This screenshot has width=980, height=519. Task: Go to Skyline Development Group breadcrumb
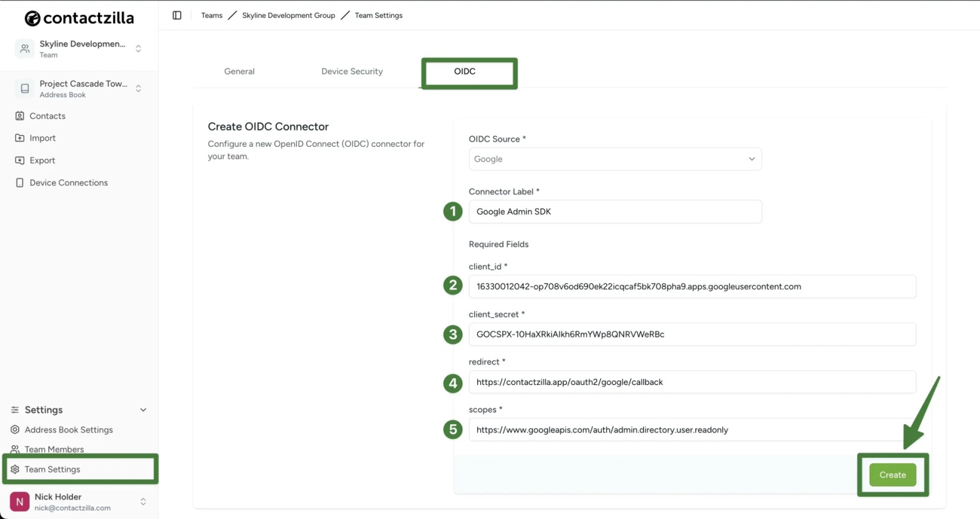click(288, 15)
